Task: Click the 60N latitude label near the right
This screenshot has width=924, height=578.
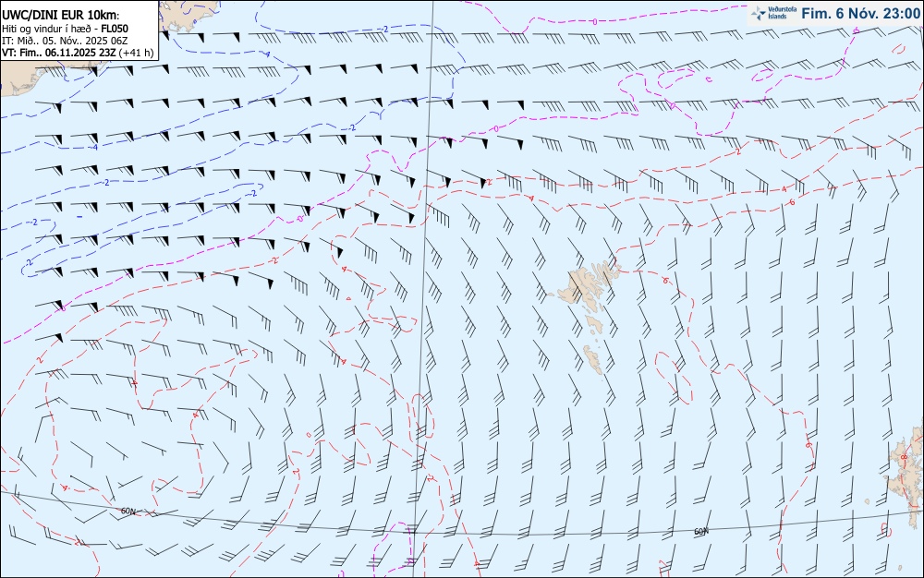Action: [x=700, y=532]
